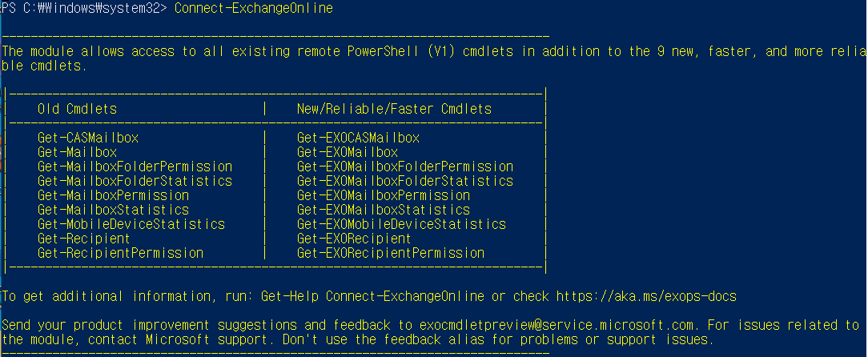Click the Get-Mailbox old cmdlet entry
868x357 pixels.
point(77,151)
